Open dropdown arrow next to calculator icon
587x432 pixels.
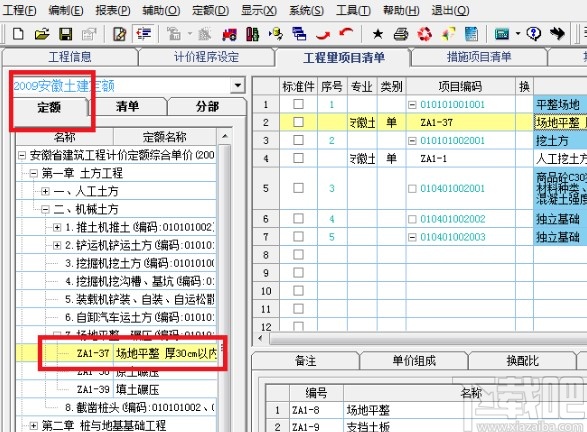(x=518, y=34)
